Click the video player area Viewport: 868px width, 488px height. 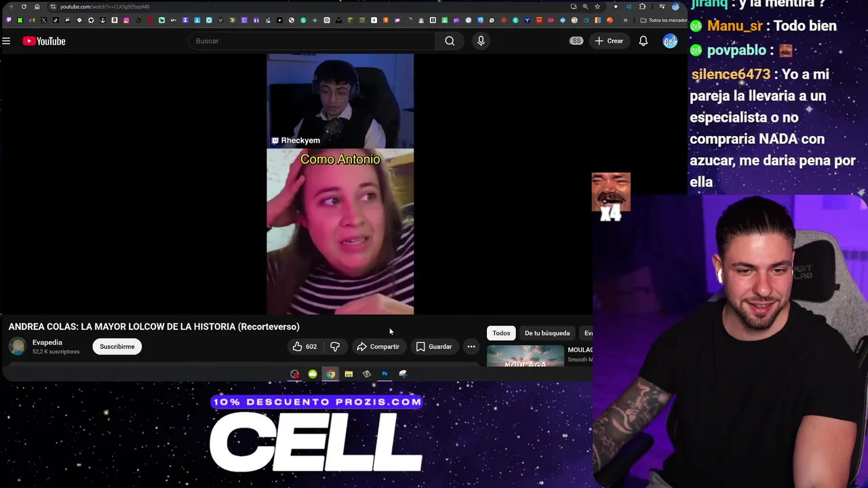340,184
